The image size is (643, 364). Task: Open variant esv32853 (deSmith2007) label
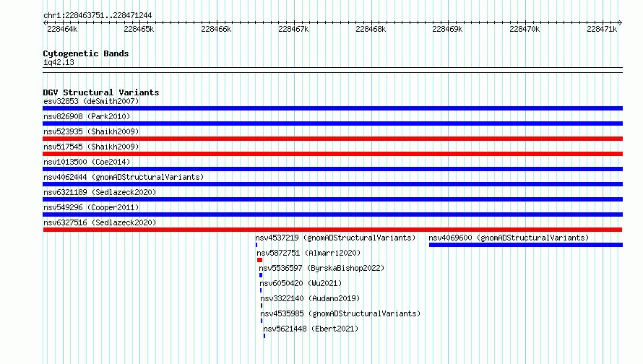(91, 101)
